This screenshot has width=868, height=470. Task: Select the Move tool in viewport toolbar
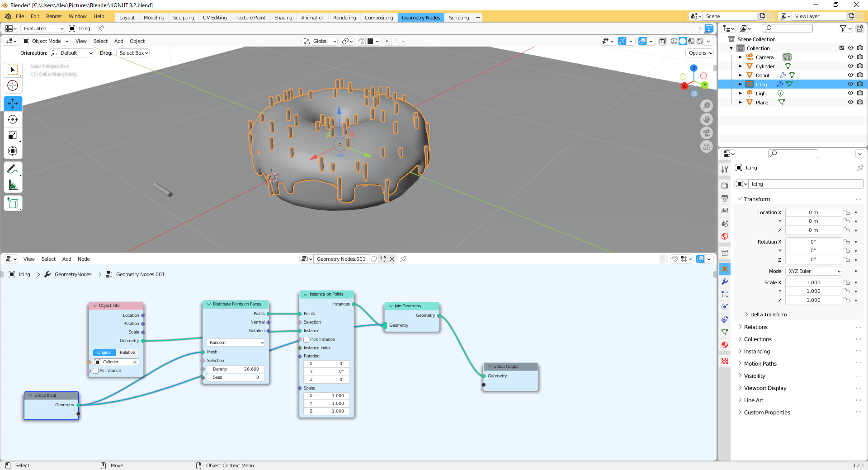[13, 103]
